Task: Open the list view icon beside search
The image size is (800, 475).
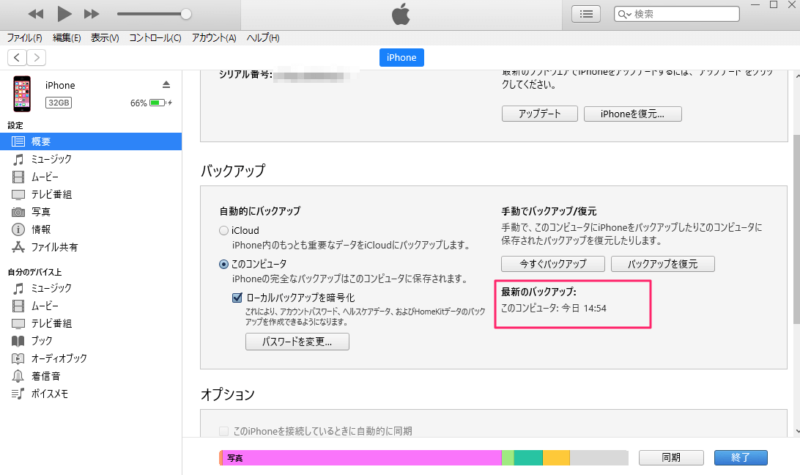Action: (x=585, y=14)
